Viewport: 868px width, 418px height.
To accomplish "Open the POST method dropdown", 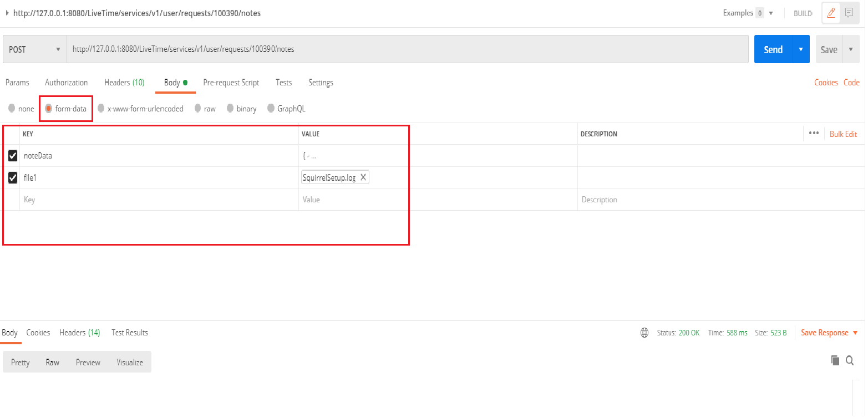I will click(34, 49).
